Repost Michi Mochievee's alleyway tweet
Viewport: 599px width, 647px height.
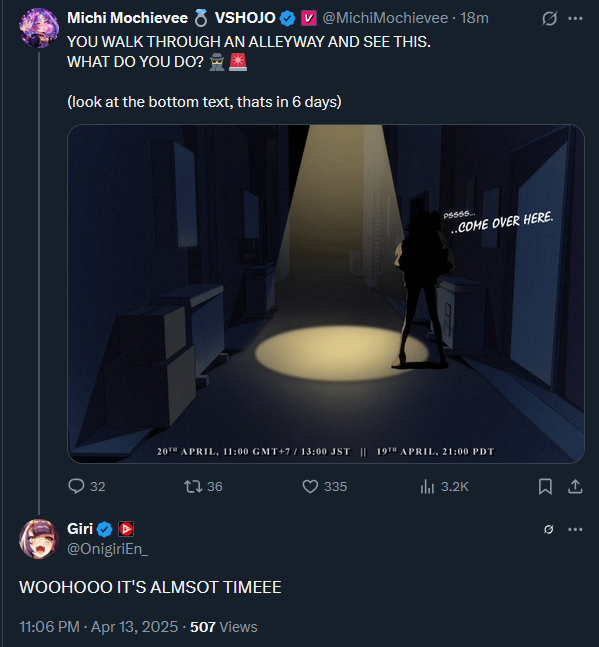pos(203,486)
